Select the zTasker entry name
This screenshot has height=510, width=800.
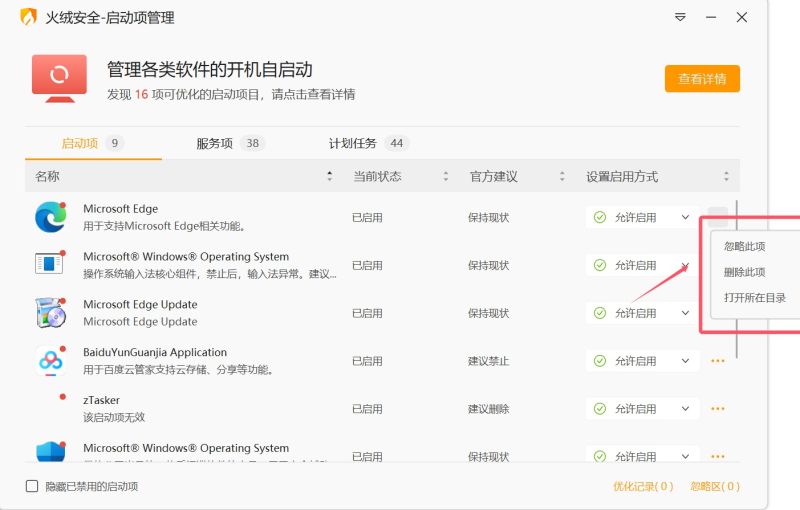click(x=102, y=400)
